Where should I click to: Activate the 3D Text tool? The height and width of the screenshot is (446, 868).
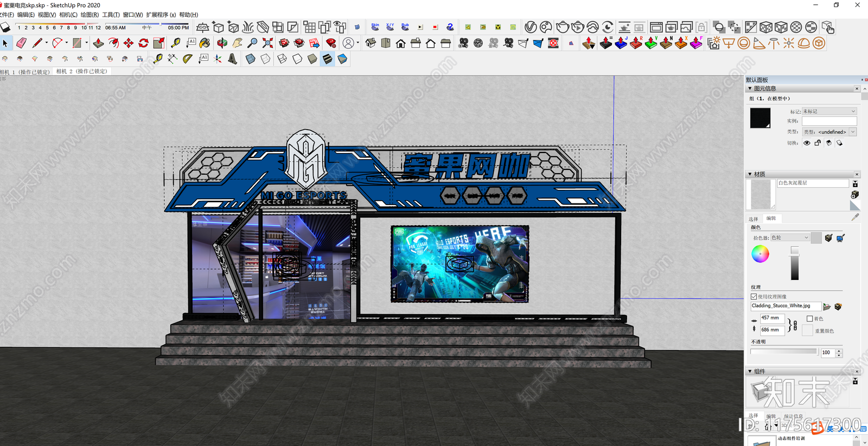click(233, 59)
